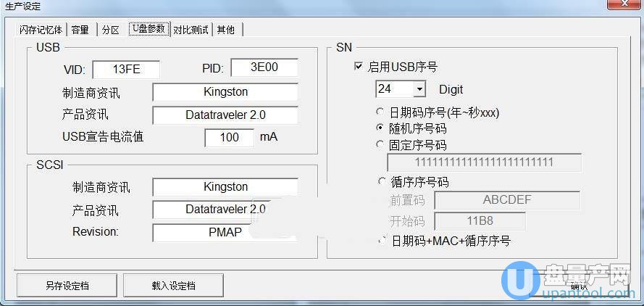Open the 容量 tab
Viewport: 644px width, 306px height.
tap(80, 30)
